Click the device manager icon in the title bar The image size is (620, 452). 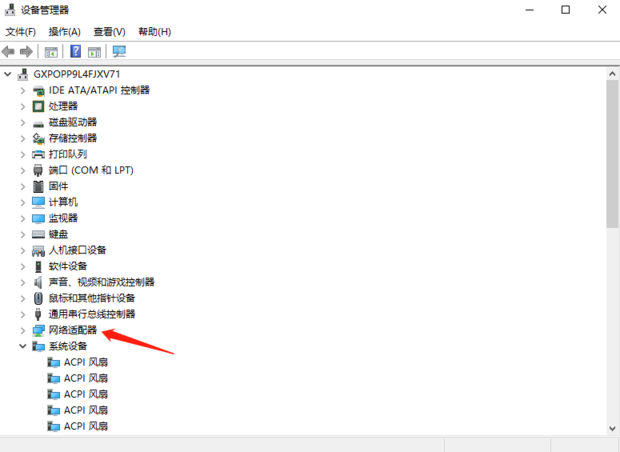click(10, 9)
